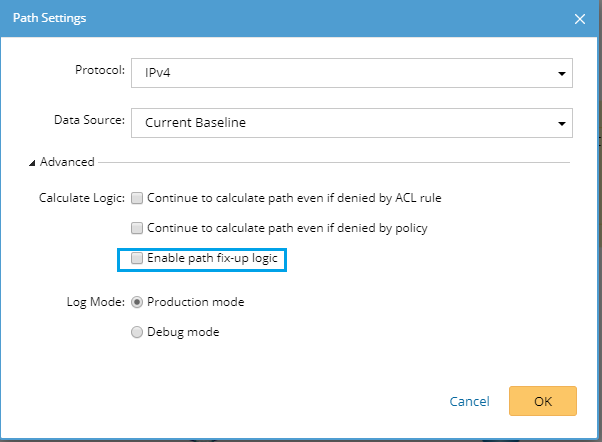Screen dimensions: 602x442
Task: Click the Data Source dropdown arrow
Action: coord(562,123)
